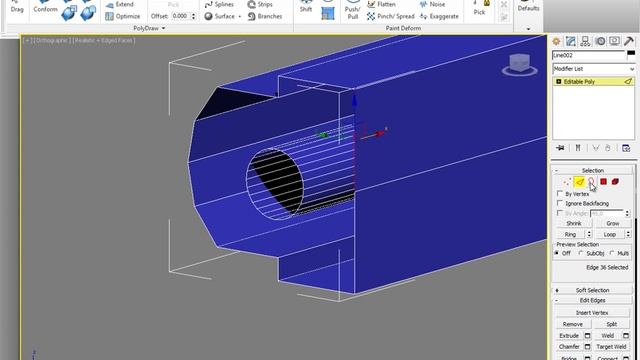This screenshot has width=640, height=360.
Task: Click the Line002 object name field
Action: (x=588, y=55)
